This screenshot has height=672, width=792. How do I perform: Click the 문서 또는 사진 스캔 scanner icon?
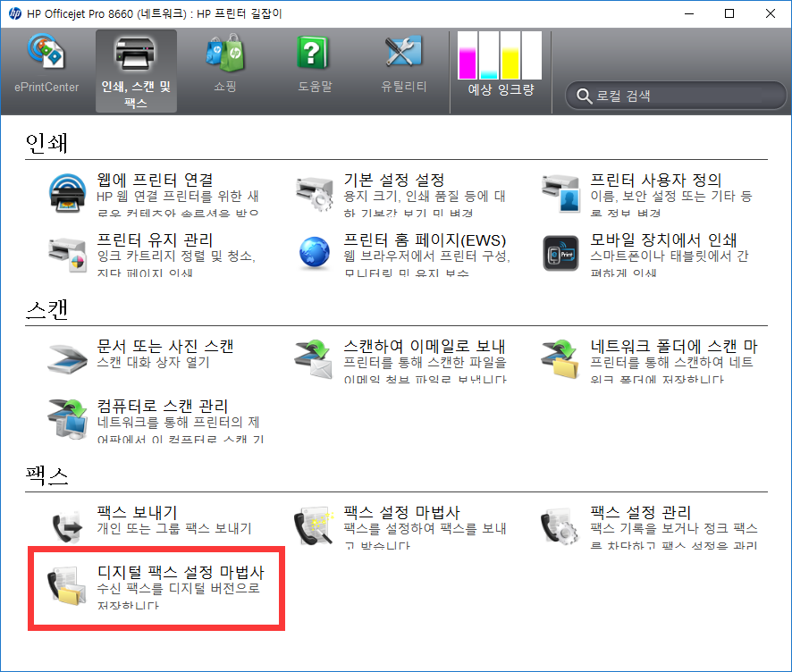(67, 358)
